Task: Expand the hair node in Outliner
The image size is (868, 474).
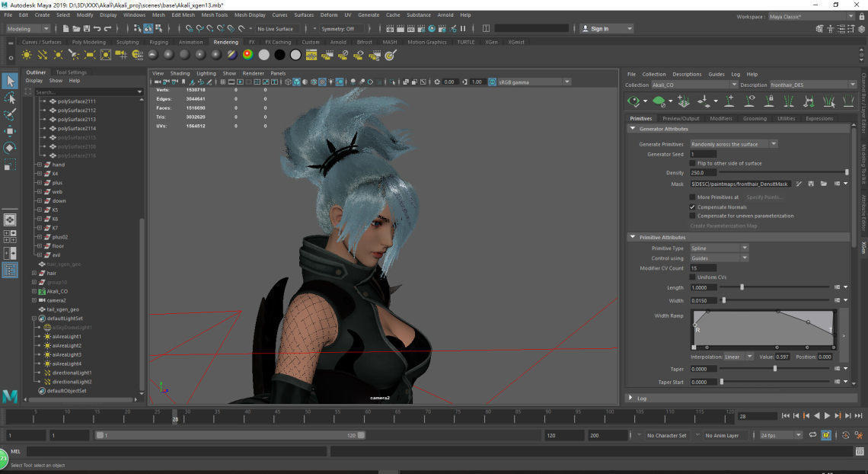Action: [34, 273]
